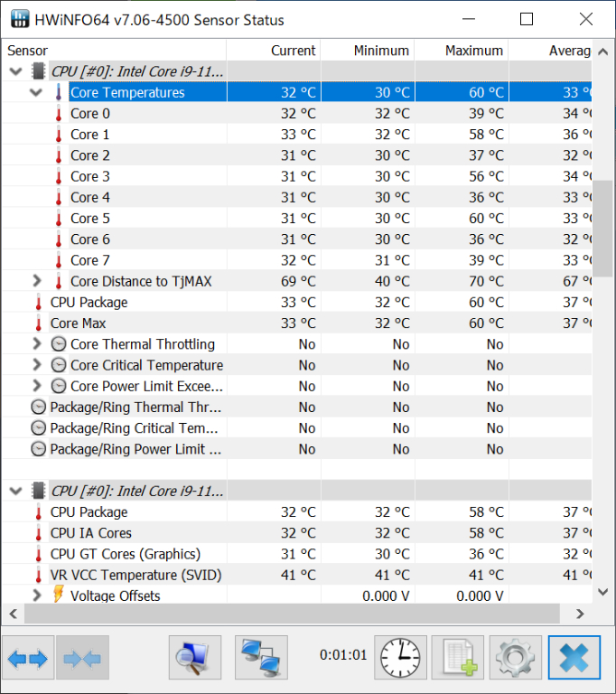
Task: Click the Core Power Limit clock icon
Action: 59,387
